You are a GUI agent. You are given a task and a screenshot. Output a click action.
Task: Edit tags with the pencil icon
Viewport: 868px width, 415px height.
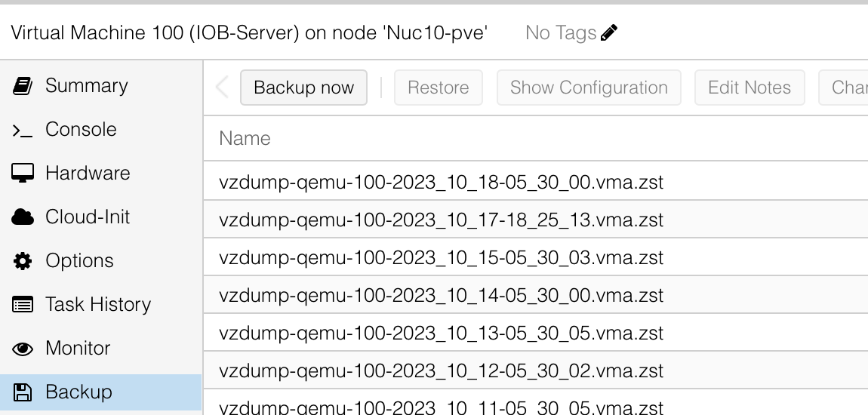click(609, 32)
